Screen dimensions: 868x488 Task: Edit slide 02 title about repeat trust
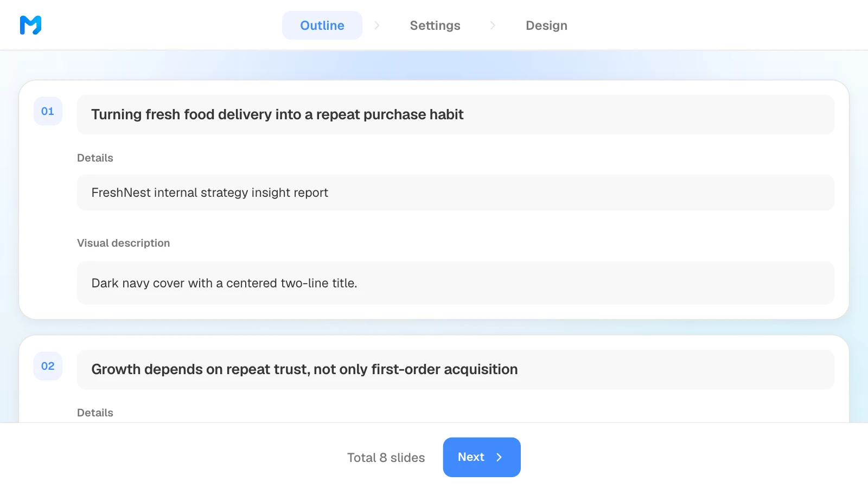tap(456, 369)
